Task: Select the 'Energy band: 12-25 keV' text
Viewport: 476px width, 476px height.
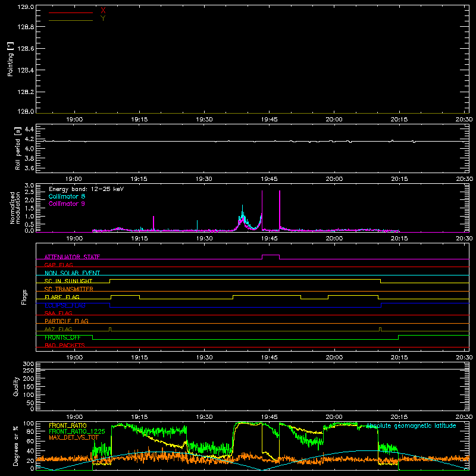Action: point(86,189)
